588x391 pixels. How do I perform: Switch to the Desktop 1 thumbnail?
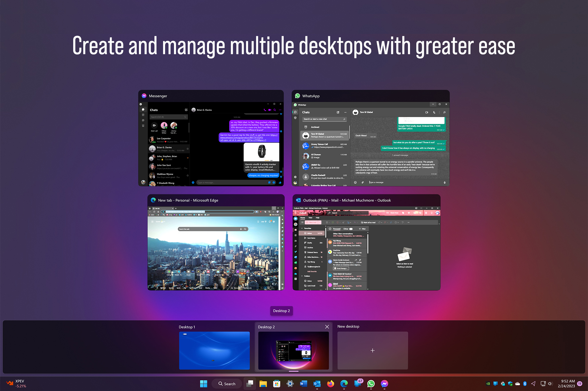[214, 351]
